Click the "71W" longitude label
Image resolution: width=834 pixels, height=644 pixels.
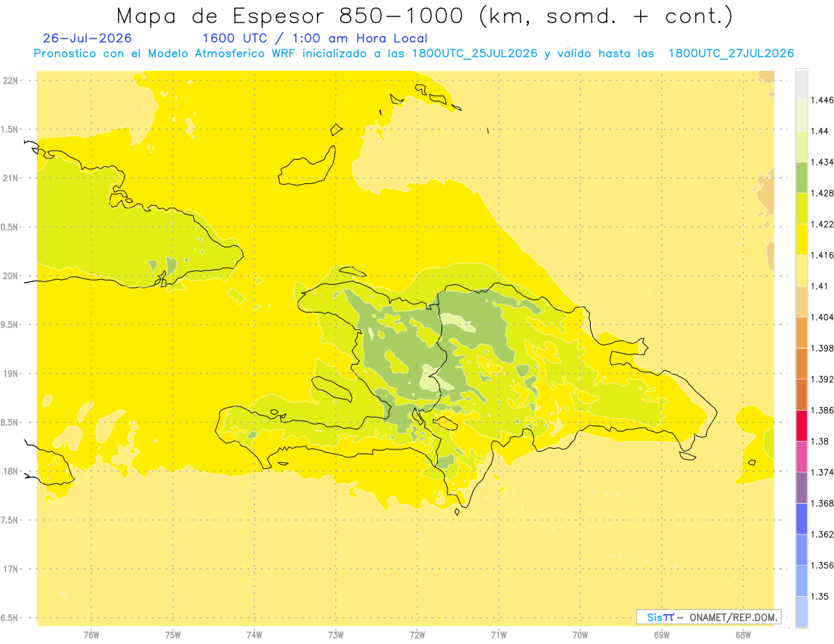pyautogui.click(x=498, y=634)
